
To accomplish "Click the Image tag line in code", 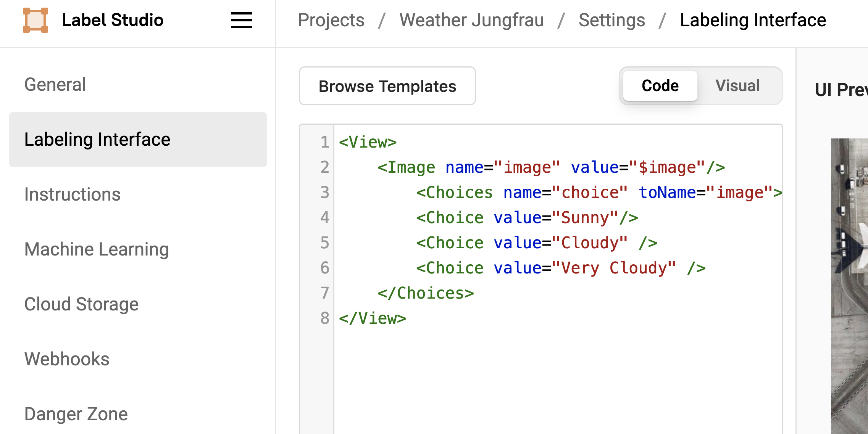I will click(x=551, y=167).
